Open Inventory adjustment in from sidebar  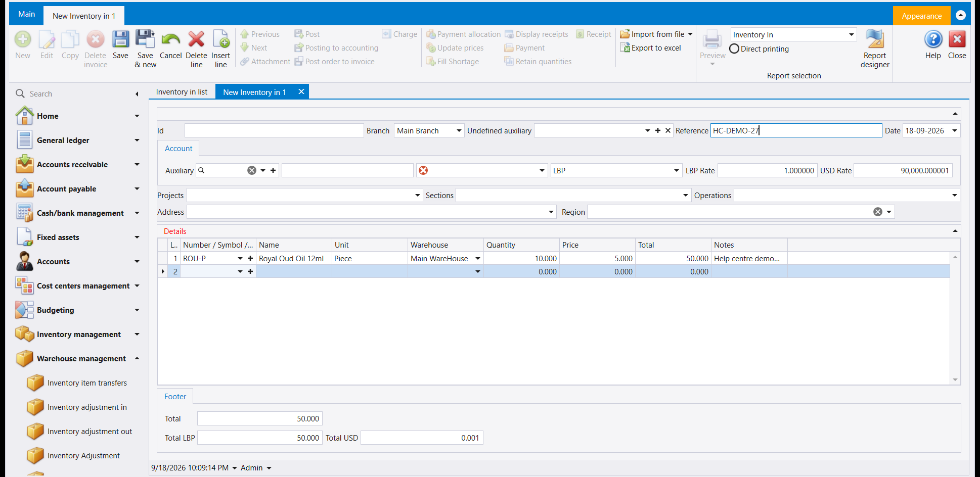[x=87, y=407]
